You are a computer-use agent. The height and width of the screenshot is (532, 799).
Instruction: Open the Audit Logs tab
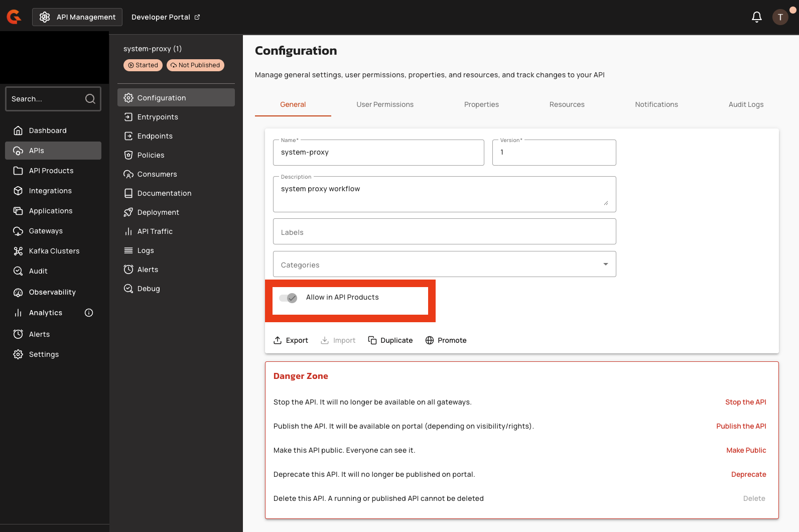click(x=745, y=104)
